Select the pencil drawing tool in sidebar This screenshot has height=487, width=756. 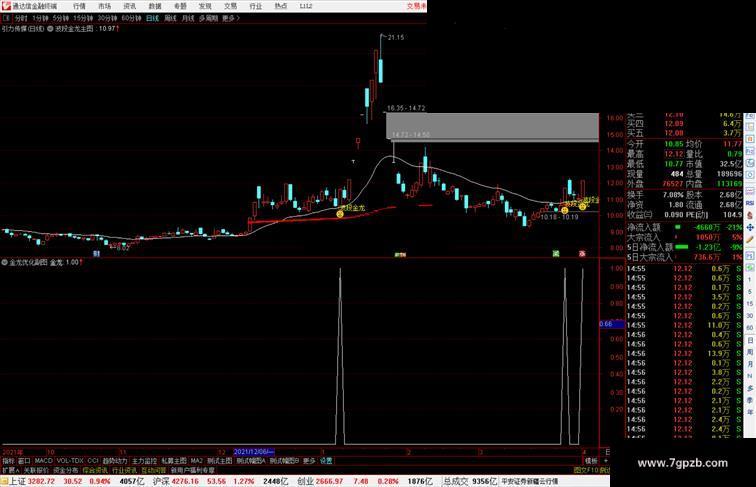[750, 240]
